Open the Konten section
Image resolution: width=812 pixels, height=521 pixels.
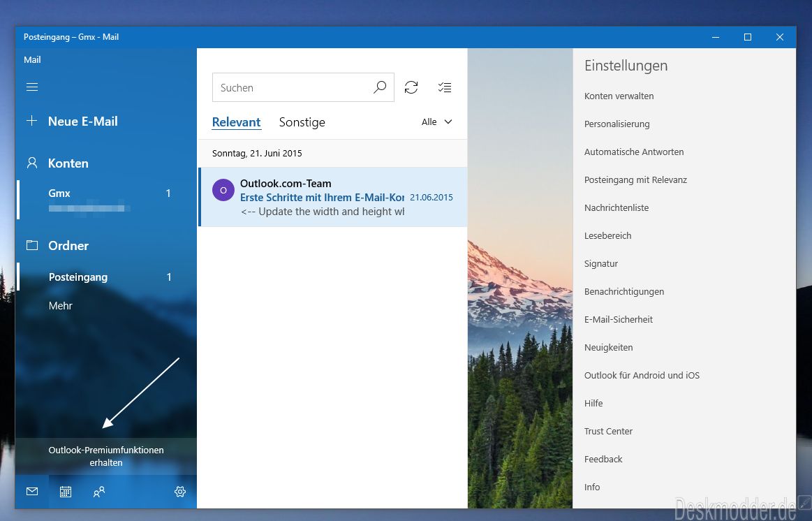point(68,163)
